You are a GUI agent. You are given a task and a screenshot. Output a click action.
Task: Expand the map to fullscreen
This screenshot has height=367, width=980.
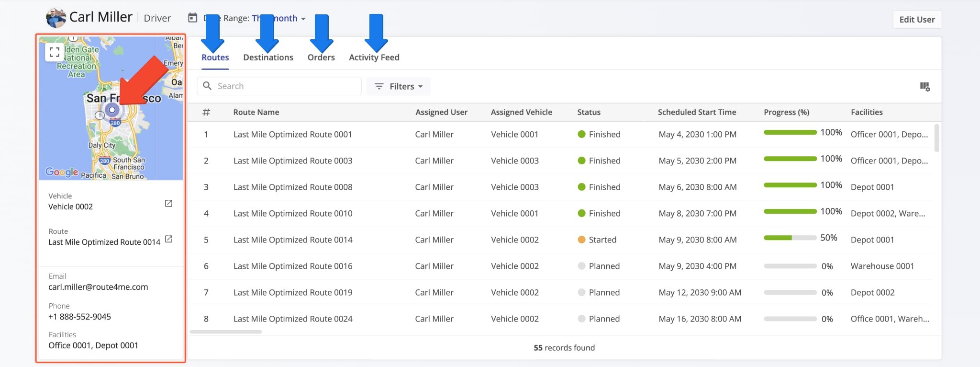[x=55, y=52]
